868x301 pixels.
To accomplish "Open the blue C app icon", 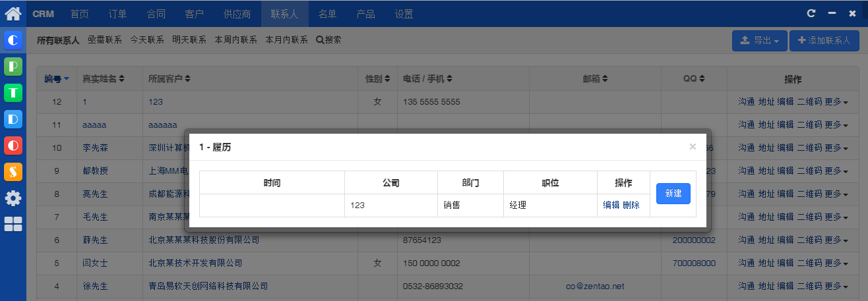I will point(13,41).
